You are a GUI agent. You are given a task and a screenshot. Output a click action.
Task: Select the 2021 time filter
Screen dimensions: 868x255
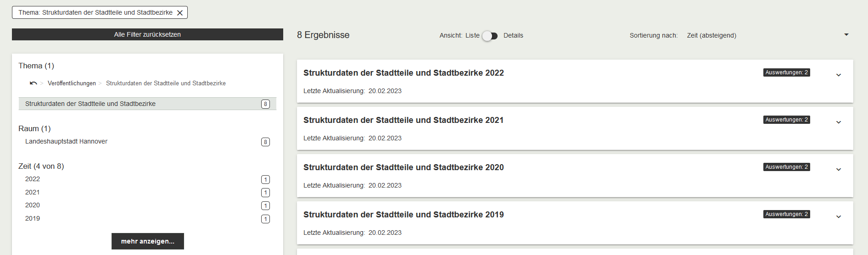[x=33, y=193]
